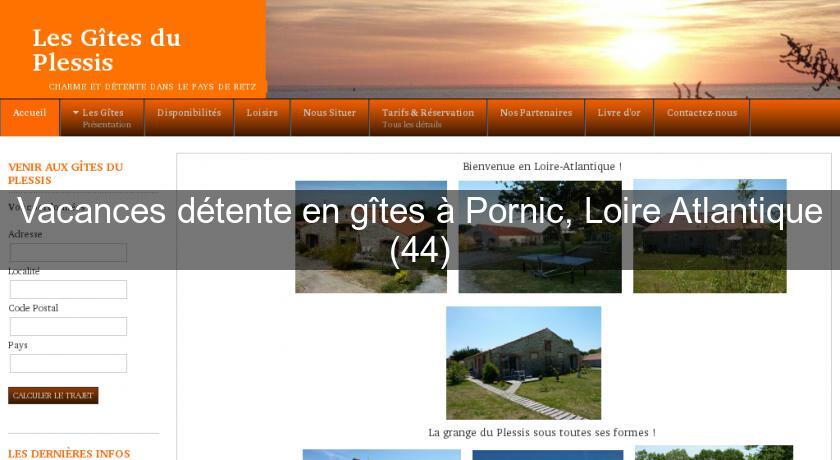Open the first gîte photo with gravel path

tap(371, 237)
